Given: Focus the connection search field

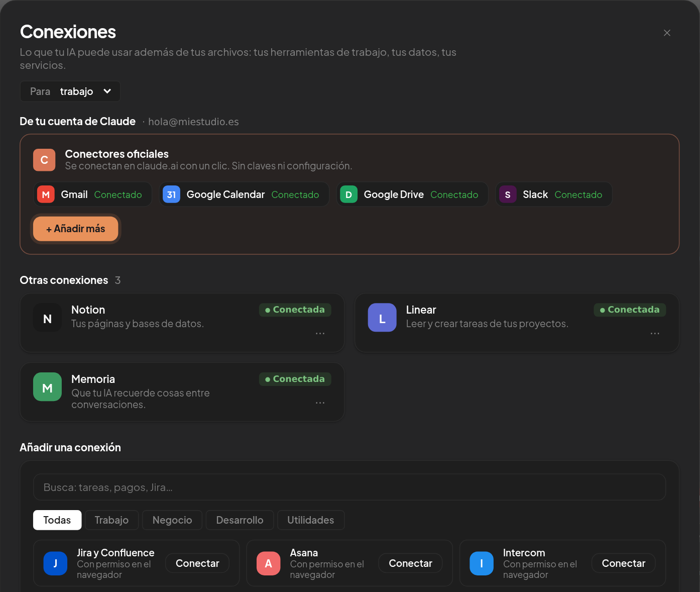Looking at the screenshot, I should (349, 487).
